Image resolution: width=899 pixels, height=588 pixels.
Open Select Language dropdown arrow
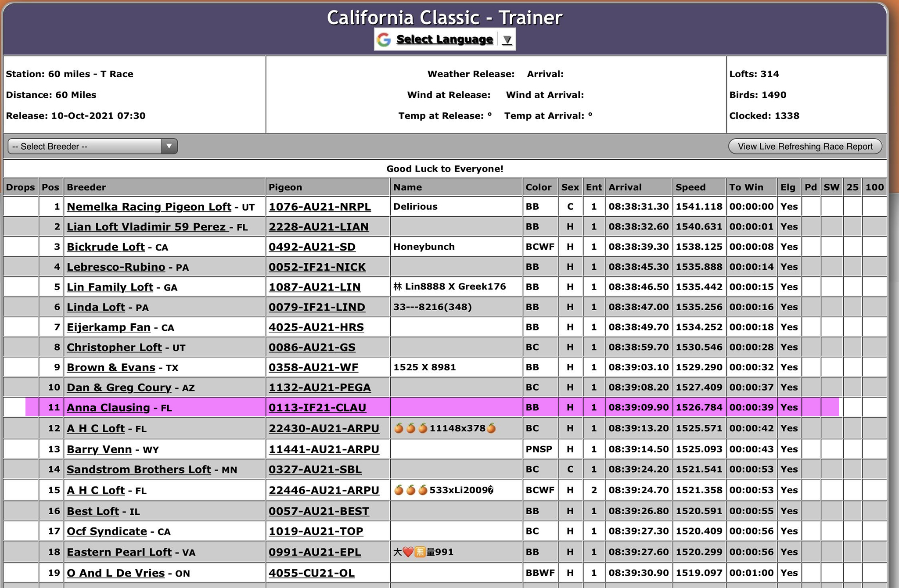(x=507, y=40)
